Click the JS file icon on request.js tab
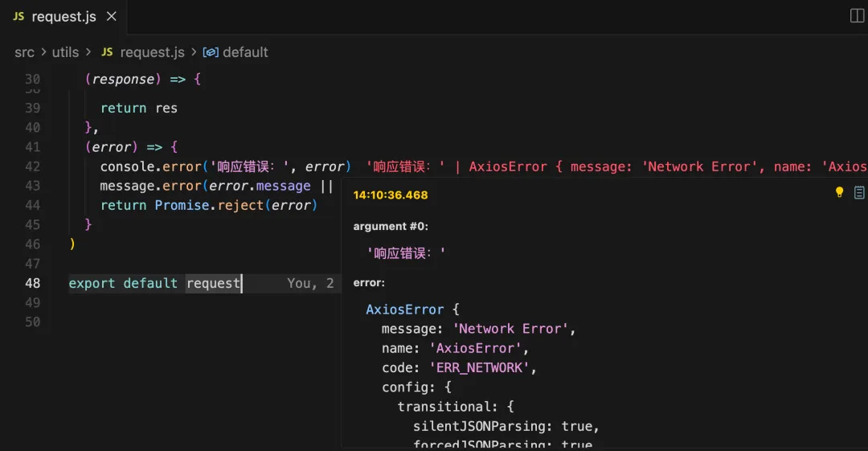This screenshot has width=868, height=451. [x=18, y=17]
